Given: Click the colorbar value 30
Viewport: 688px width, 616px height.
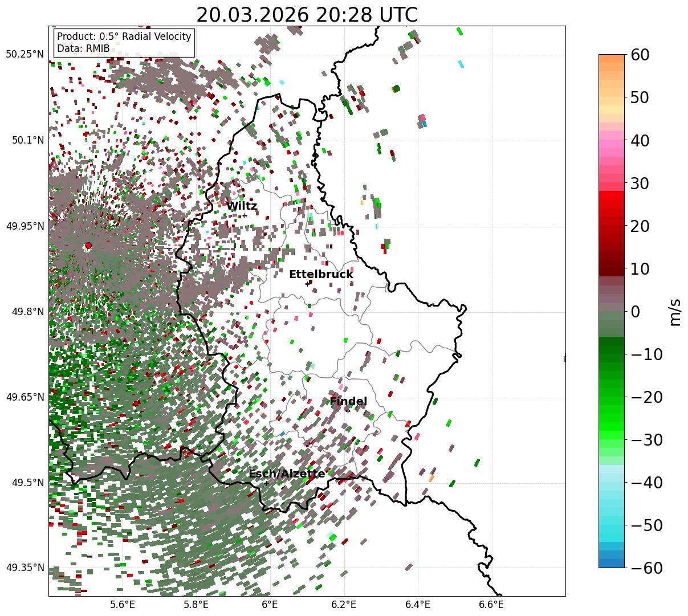Looking at the screenshot, I should (640, 183).
